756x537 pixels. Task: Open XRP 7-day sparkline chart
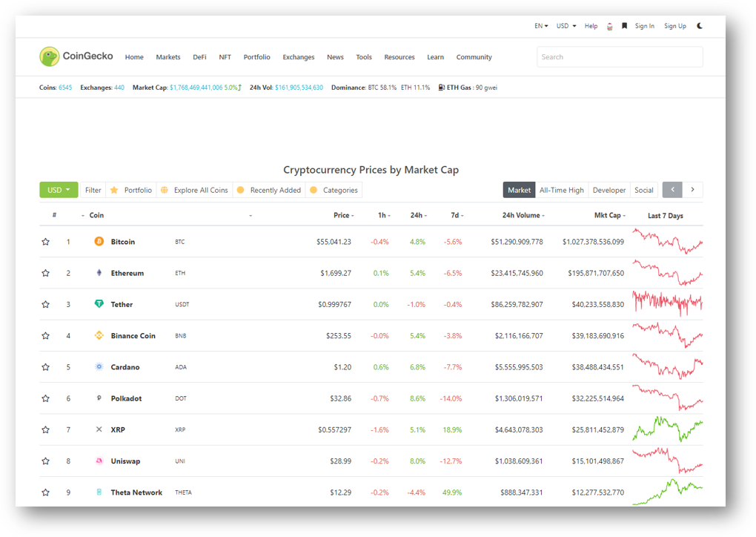[x=668, y=429]
